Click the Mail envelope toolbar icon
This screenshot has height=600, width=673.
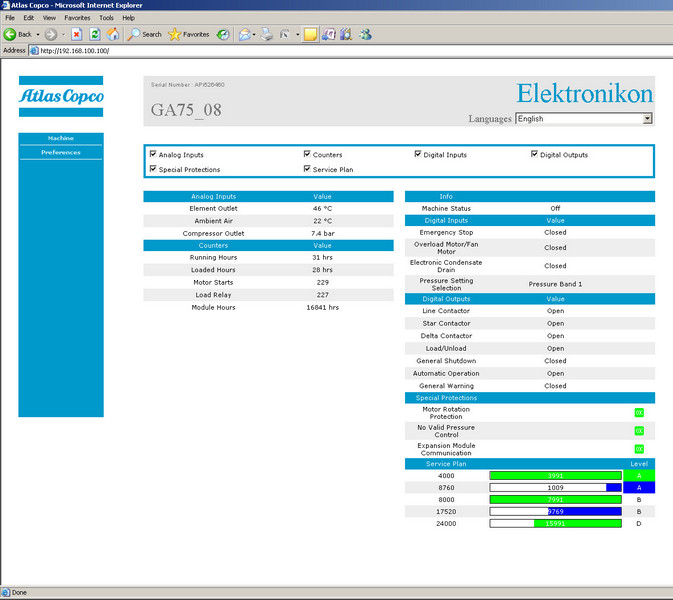(244, 34)
